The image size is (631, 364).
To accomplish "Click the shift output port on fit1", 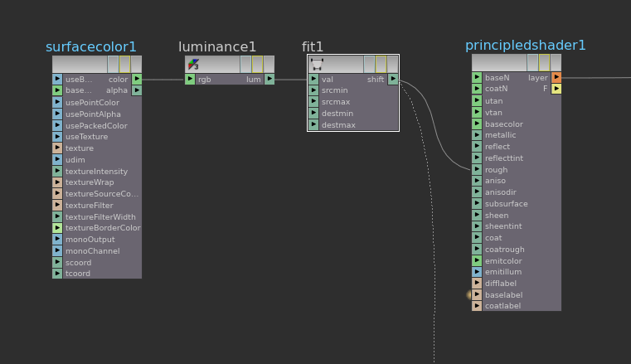I will [393, 80].
